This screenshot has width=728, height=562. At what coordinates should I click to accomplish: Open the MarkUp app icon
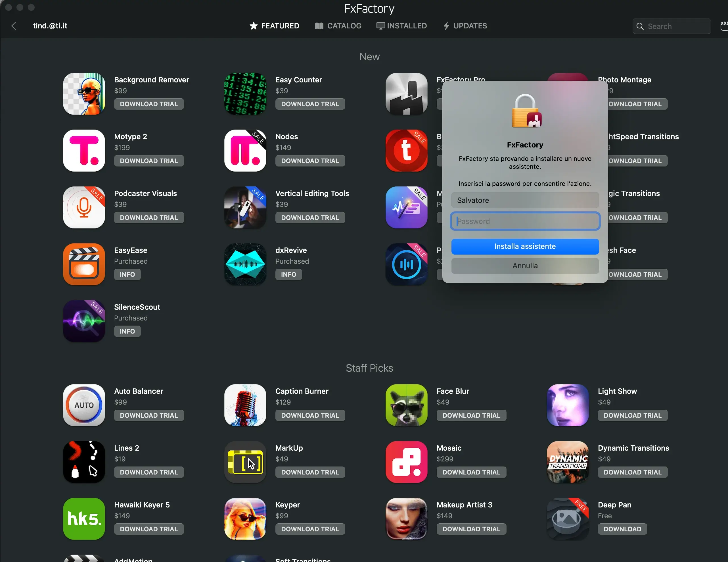(245, 462)
